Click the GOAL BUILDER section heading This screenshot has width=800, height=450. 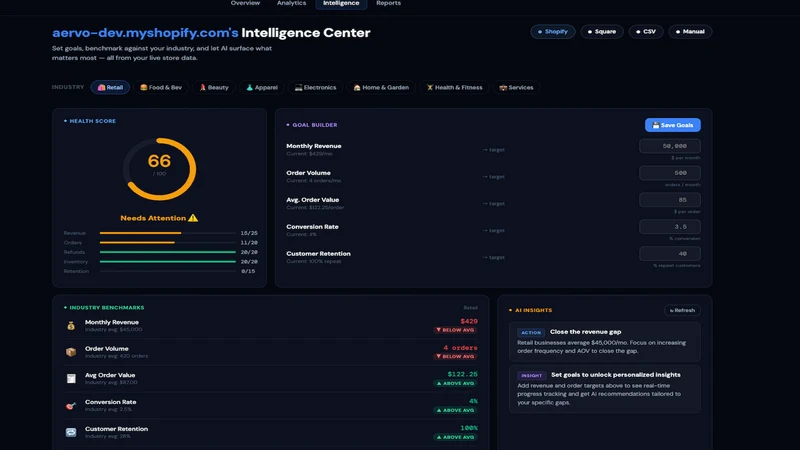click(x=314, y=125)
